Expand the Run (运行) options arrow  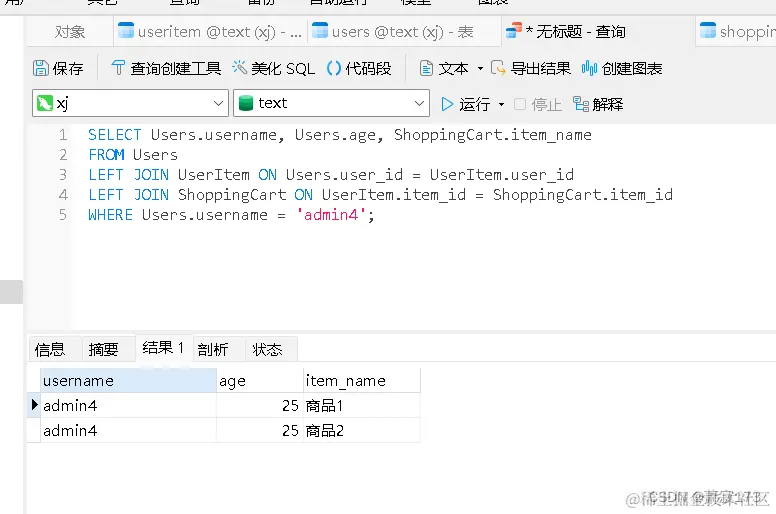click(501, 104)
